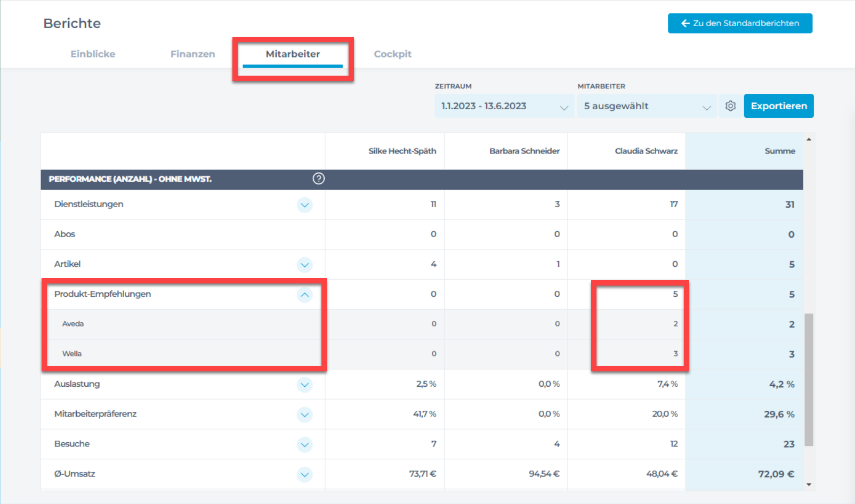Click Mitarbeiterpräferenz total 29,6 %
Viewport: 855px width, 504px height.
click(x=779, y=414)
